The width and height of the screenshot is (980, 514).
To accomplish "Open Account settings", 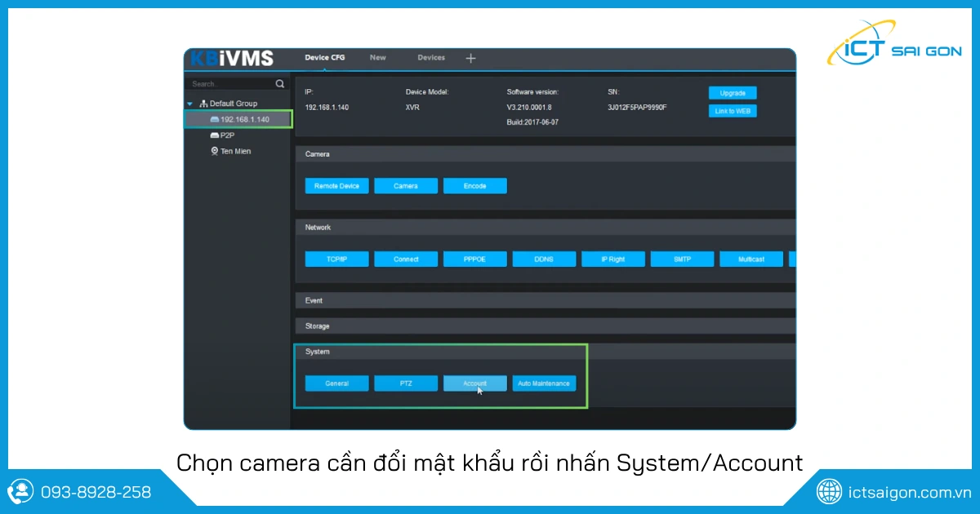I will coord(475,383).
